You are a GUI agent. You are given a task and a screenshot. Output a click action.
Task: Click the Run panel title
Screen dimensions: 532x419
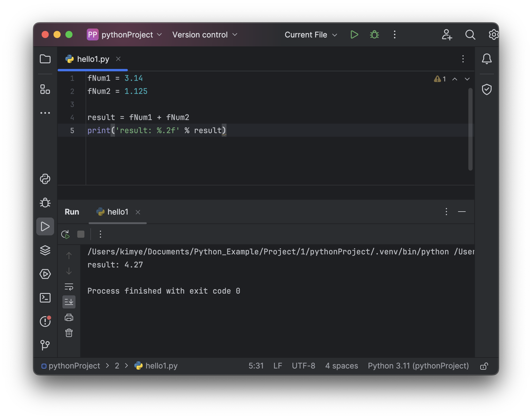72,212
